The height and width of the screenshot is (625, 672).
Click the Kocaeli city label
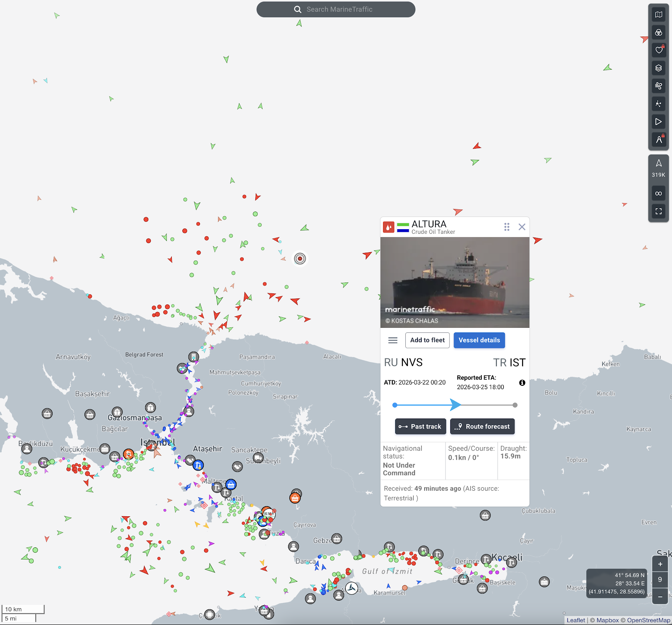507,557
